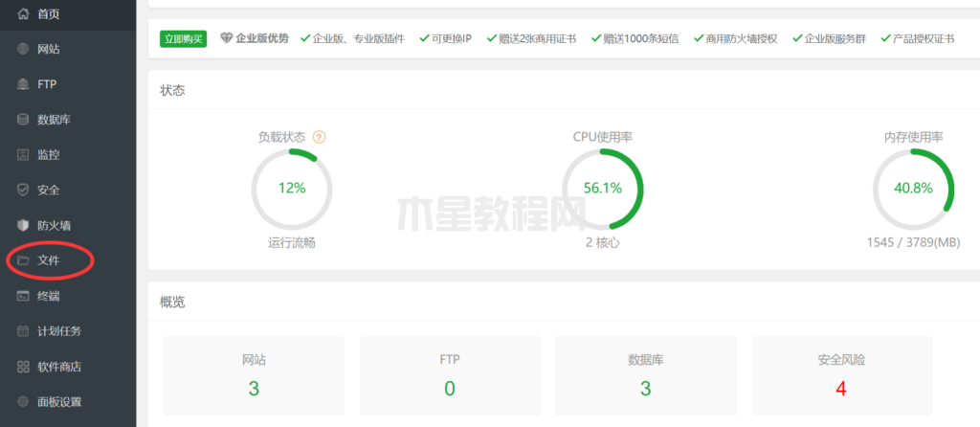Click the shield check icon beside 安全
The width and height of the screenshot is (980, 427).
(23, 191)
